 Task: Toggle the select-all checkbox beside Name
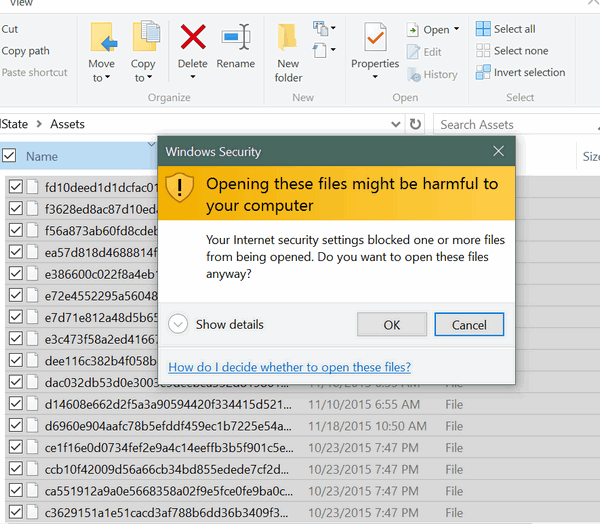point(9,155)
